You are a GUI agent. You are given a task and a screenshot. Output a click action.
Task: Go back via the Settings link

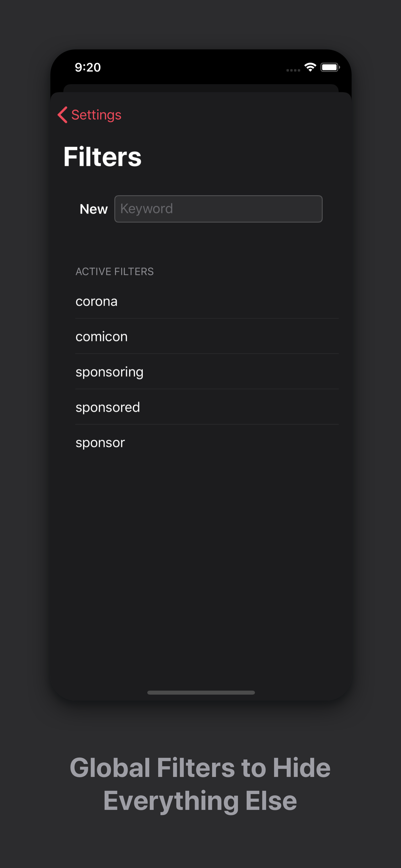pos(96,115)
